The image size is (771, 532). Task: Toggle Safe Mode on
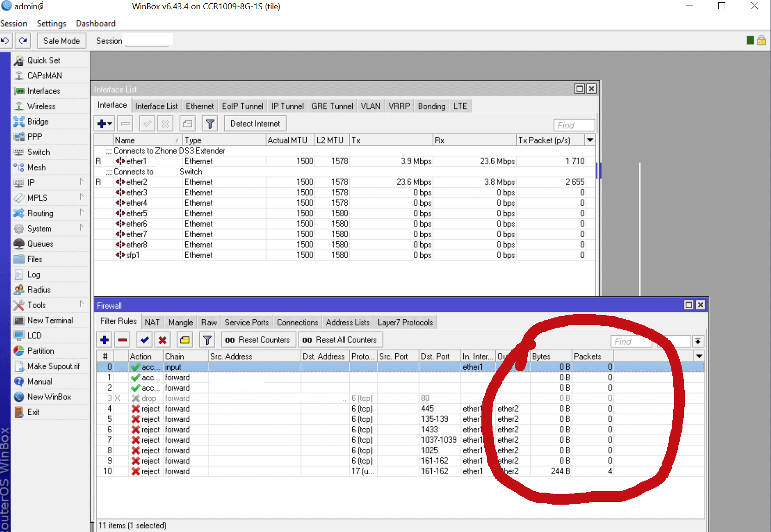(62, 41)
